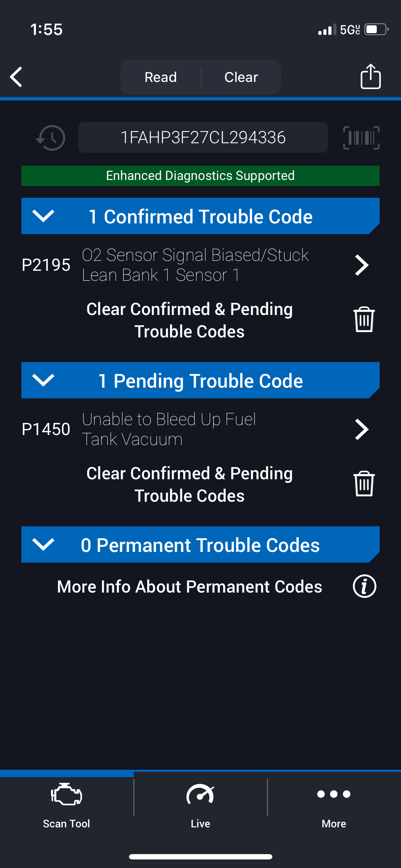Open VIN history clock icon

pyautogui.click(x=51, y=138)
